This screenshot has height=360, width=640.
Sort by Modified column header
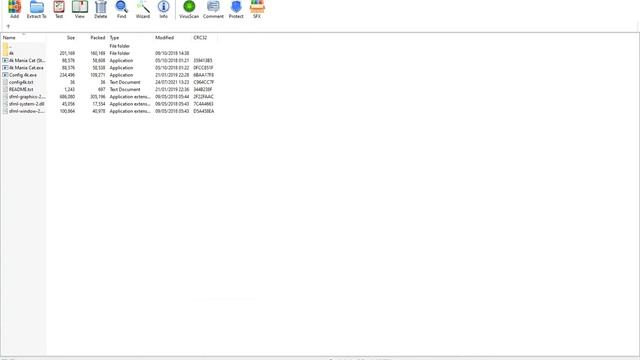(164, 38)
